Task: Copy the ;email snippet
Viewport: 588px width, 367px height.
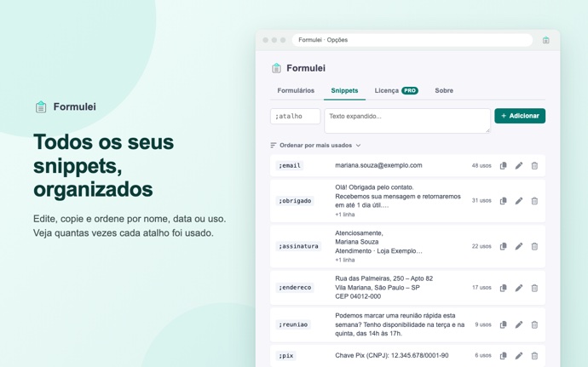Action: pos(504,166)
